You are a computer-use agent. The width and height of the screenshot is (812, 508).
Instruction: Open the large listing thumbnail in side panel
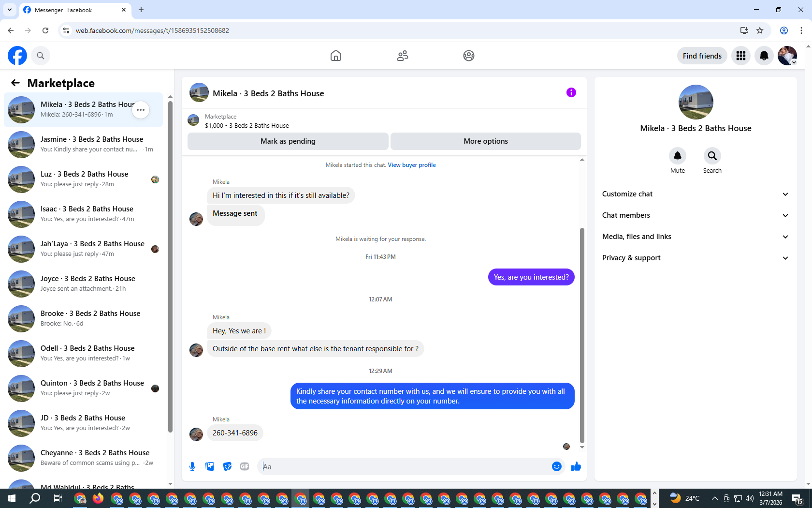(x=696, y=102)
